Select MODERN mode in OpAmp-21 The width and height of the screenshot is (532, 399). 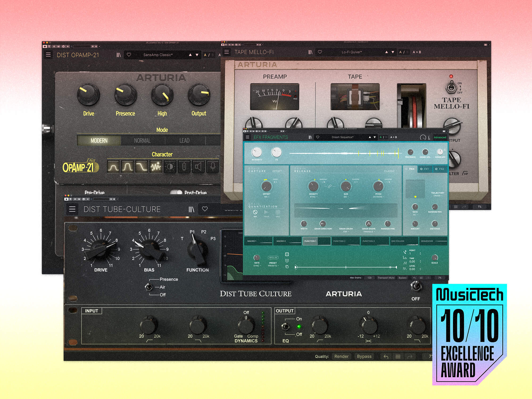(x=99, y=140)
